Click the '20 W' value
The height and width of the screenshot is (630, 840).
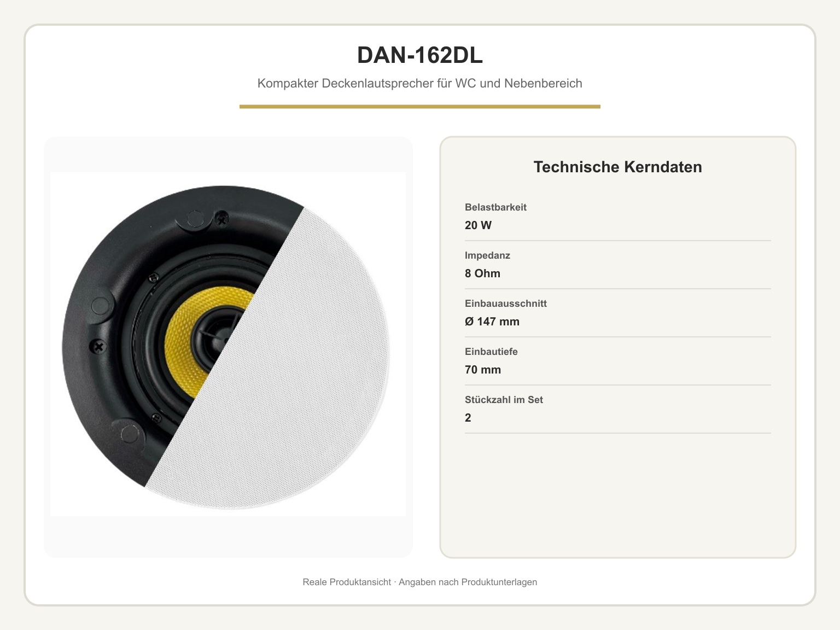tap(478, 225)
